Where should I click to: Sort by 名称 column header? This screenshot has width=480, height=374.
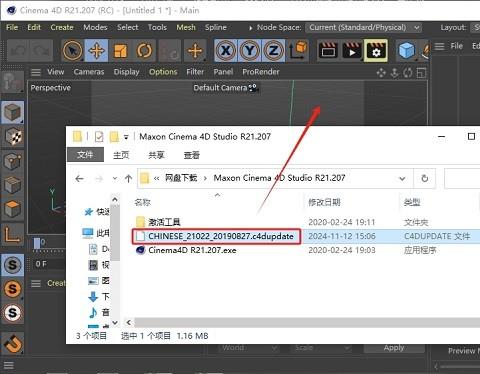click(x=143, y=202)
